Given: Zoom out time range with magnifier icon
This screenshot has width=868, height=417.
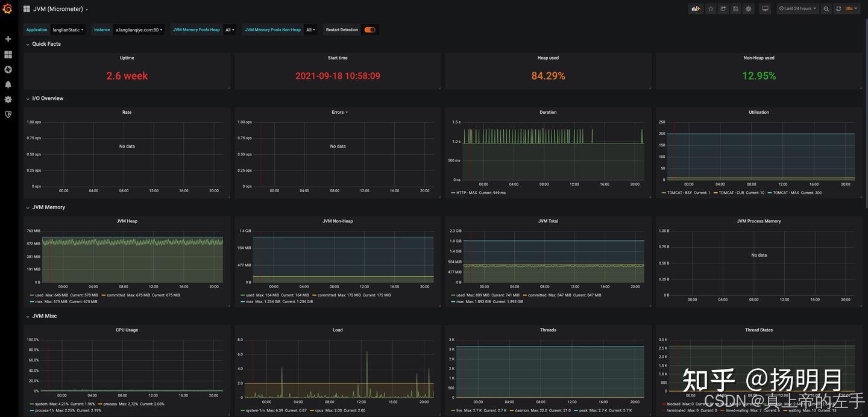Looking at the screenshot, I should coord(826,8).
